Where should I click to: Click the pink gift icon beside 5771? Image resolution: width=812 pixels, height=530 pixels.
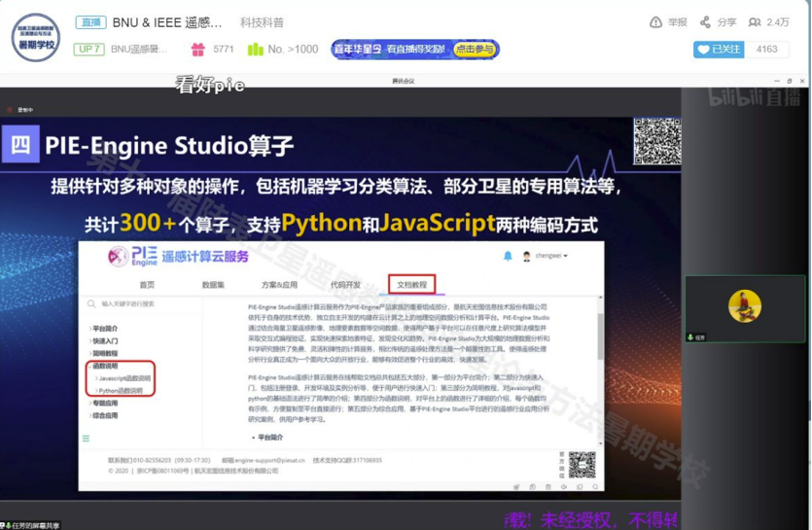pyautogui.click(x=198, y=49)
